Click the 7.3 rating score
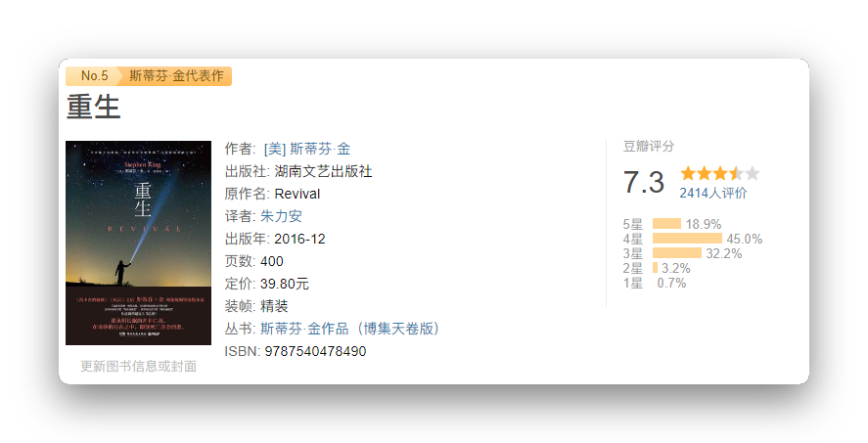The height and width of the screenshot is (443, 868). point(643,182)
